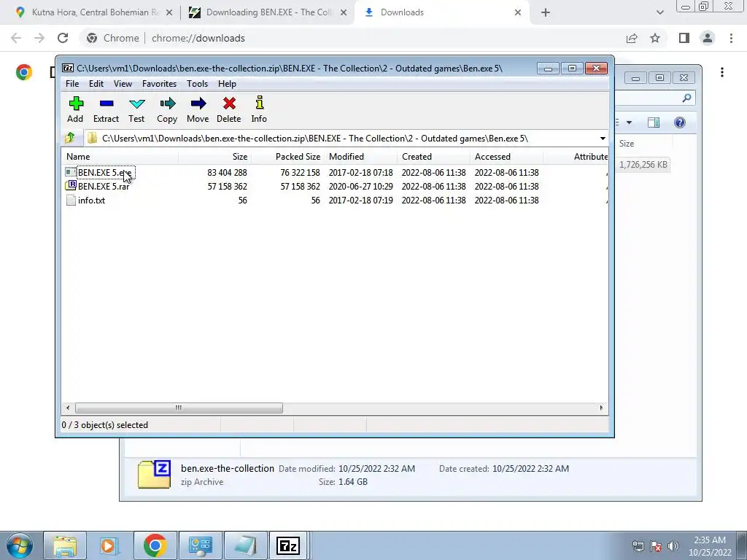Switch to 7-Zip in the taskbar
Image resolution: width=747 pixels, height=560 pixels.
click(x=288, y=545)
